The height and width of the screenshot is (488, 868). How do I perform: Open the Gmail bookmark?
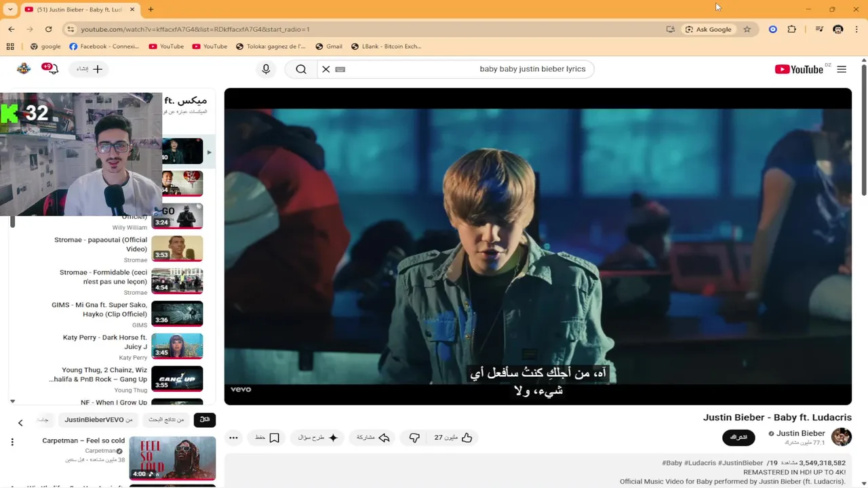pos(329,47)
